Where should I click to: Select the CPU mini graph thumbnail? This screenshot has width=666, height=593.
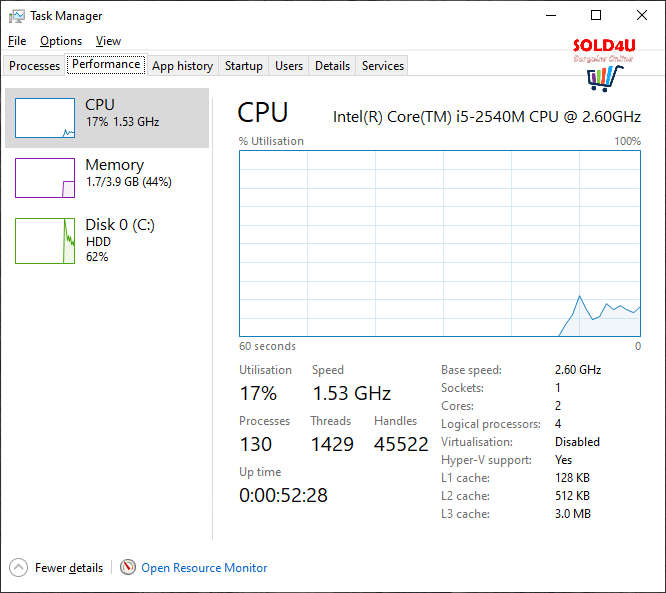(x=45, y=118)
